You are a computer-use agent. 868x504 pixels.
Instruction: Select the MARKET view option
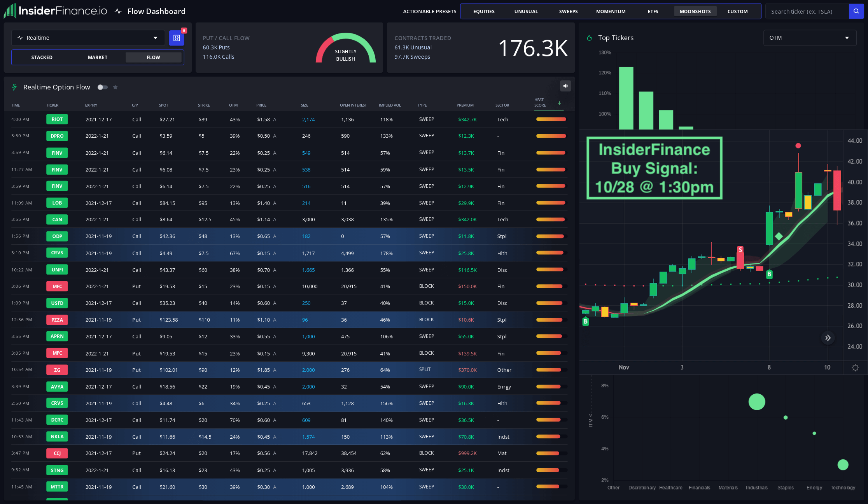pyautogui.click(x=98, y=57)
